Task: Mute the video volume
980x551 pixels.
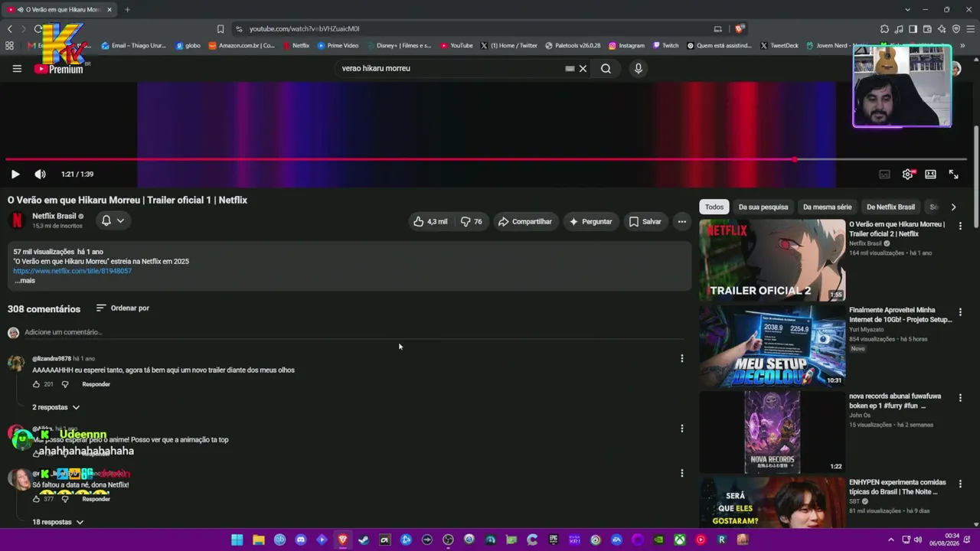Action: [x=40, y=174]
